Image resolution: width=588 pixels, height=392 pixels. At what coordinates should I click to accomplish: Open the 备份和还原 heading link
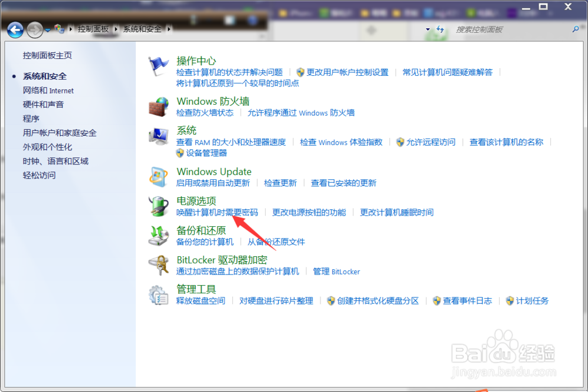(201, 230)
